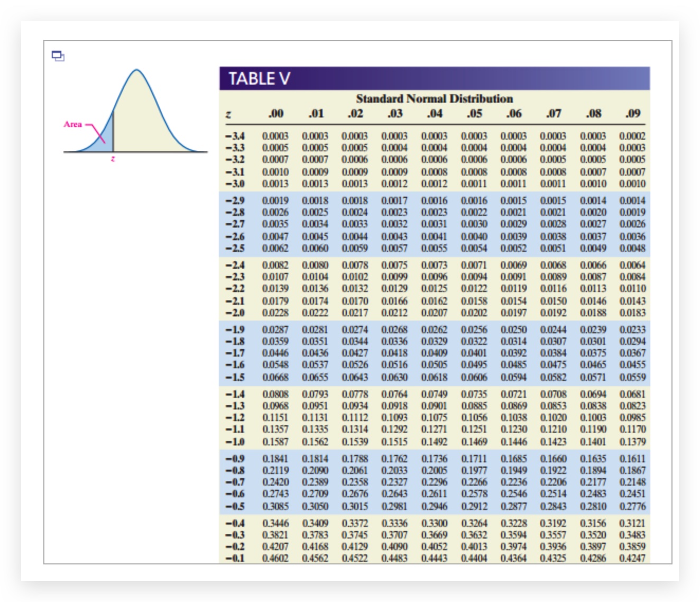Screen dimensions: 700x602
Task: Click the −2.5 row label
Action: (x=235, y=248)
